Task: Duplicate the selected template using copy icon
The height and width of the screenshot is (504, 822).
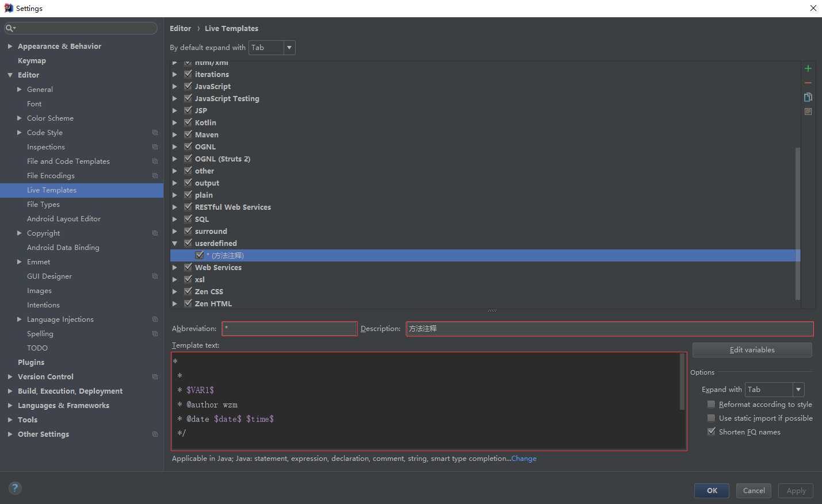Action: pos(808,97)
